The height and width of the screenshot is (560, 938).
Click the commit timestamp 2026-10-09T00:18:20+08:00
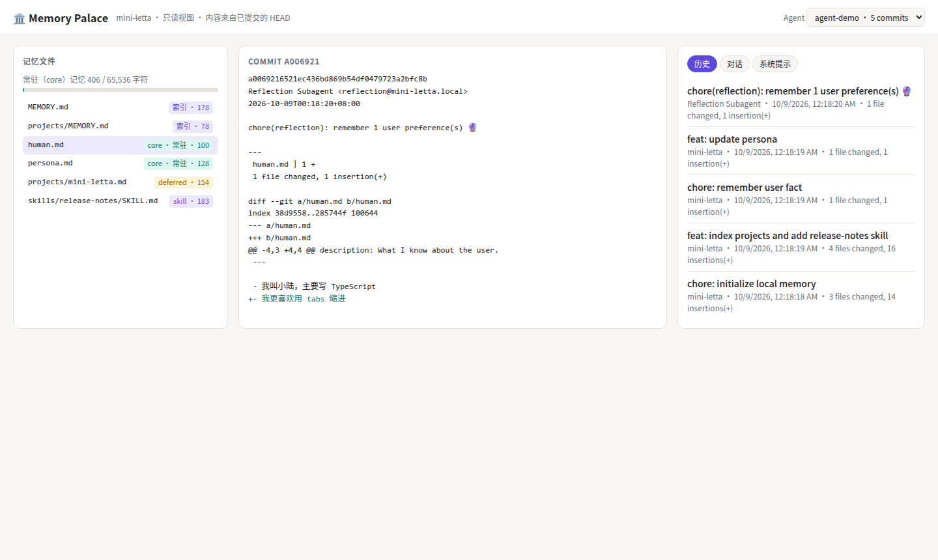[x=304, y=104]
